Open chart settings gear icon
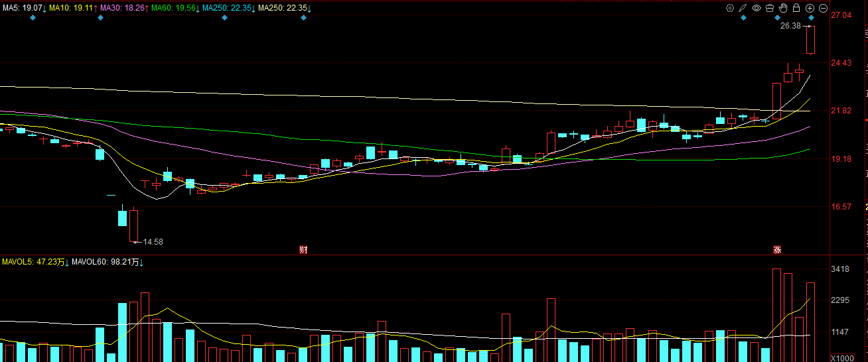This screenshot has width=868, height=362. click(x=730, y=8)
